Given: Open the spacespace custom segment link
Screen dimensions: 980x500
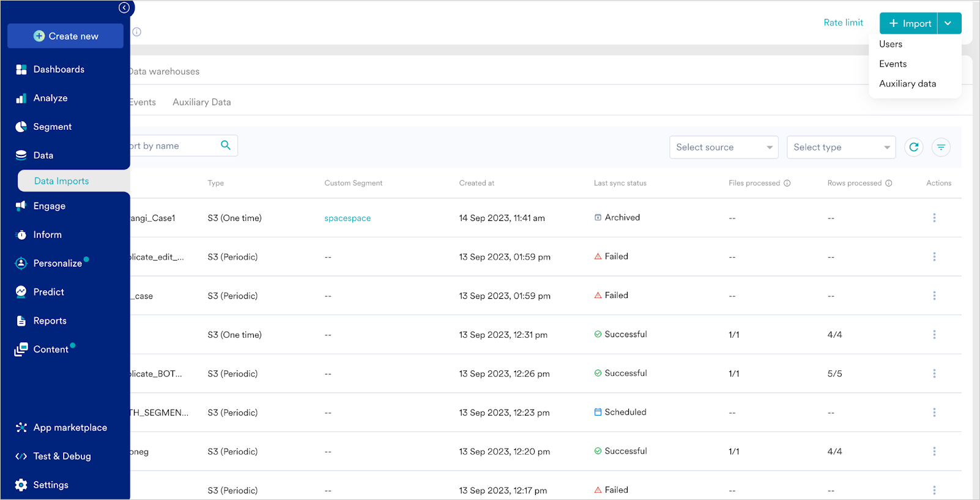Looking at the screenshot, I should pyautogui.click(x=347, y=218).
